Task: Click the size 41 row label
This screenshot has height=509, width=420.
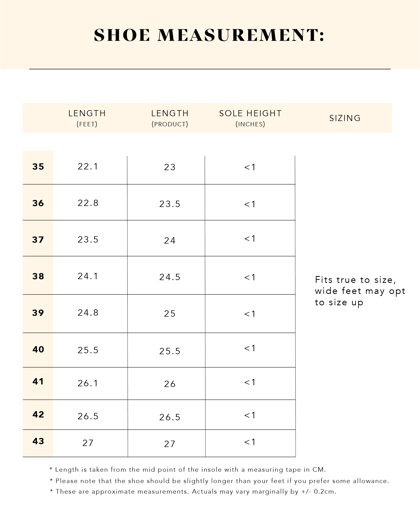Action: pyautogui.click(x=38, y=381)
